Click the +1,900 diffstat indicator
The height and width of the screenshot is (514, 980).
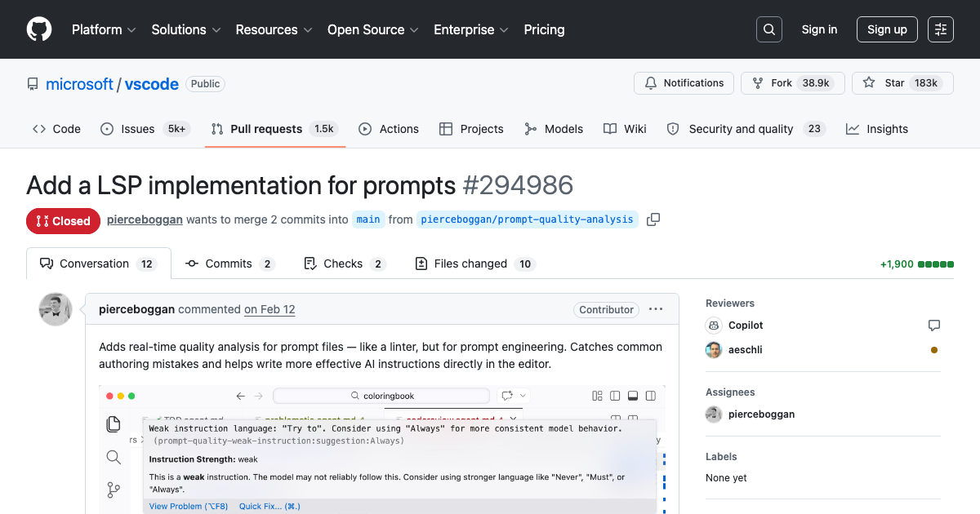(917, 264)
